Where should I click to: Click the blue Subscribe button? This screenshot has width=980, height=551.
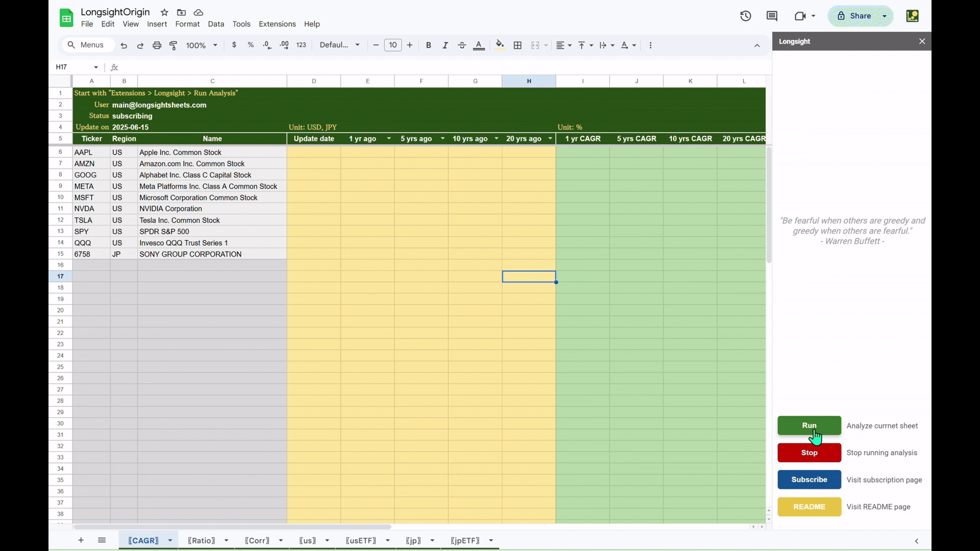(809, 479)
